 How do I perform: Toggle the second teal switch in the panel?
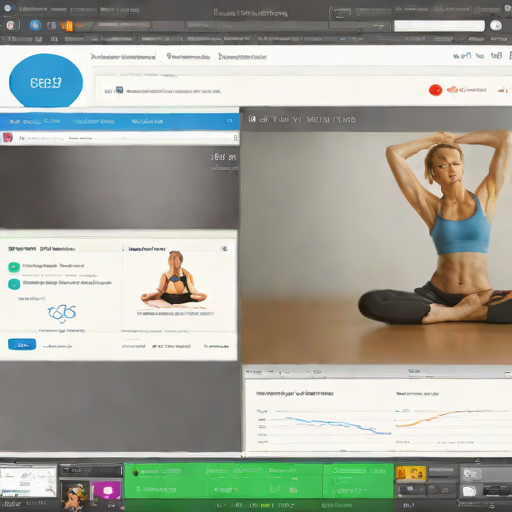[14, 284]
